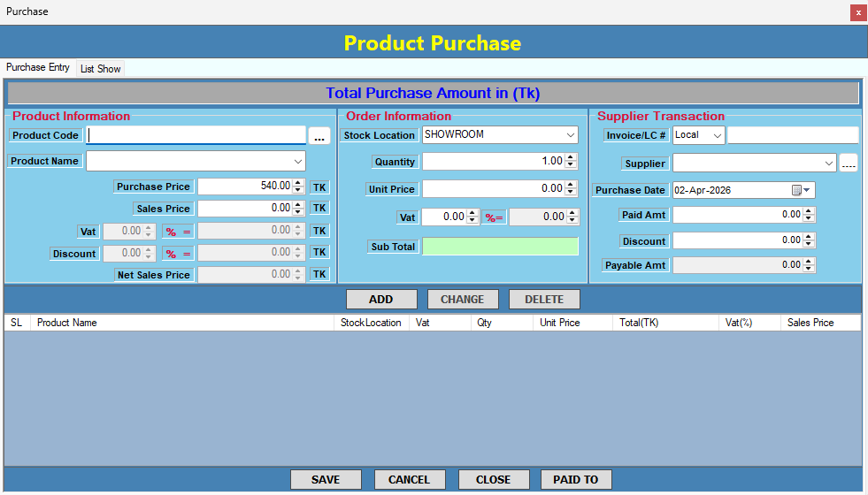
Task: Click the ADD button
Action: [x=380, y=300]
